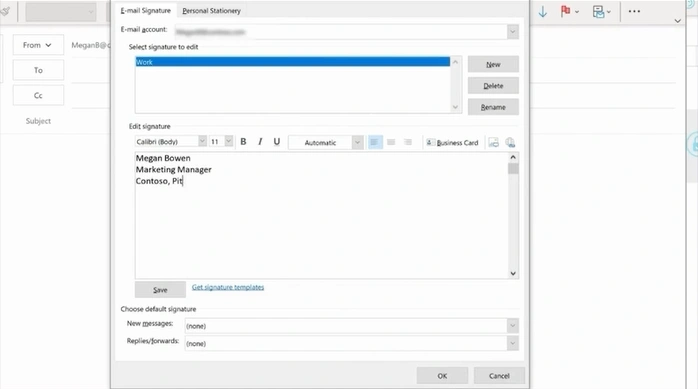Select the Work signature in the list
The height and width of the screenshot is (389, 698).
[x=292, y=62]
